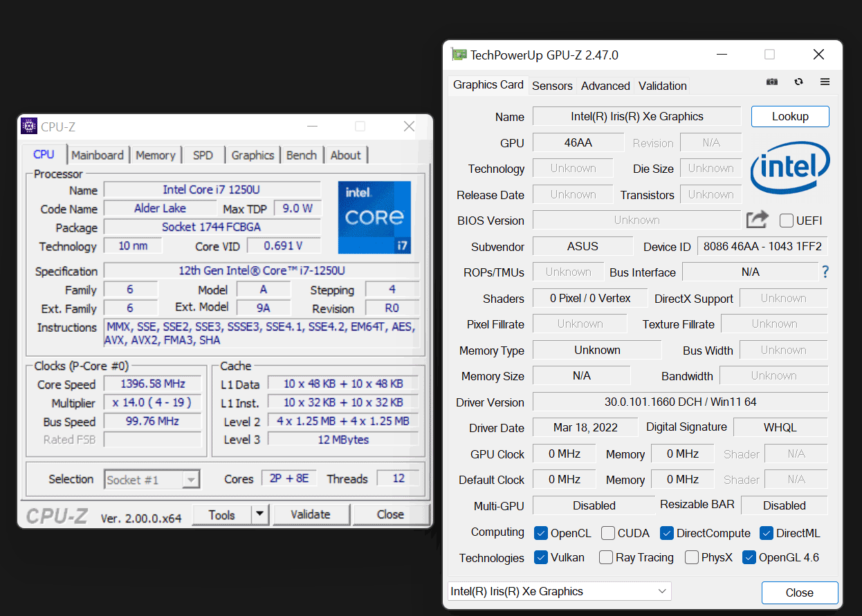Click the Multi-GPU Disabled field
The width and height of the screenshot is (862, 616).
594,505
